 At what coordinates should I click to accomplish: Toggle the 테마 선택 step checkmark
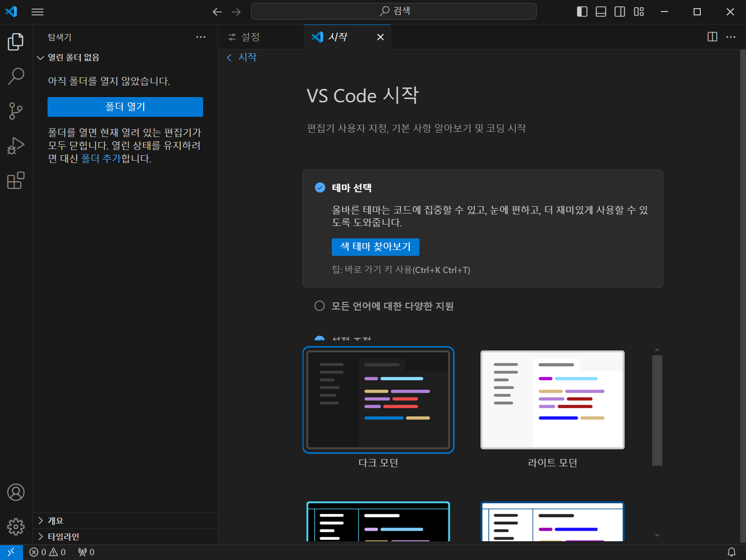pyautogui.click(x=320, y=187)
